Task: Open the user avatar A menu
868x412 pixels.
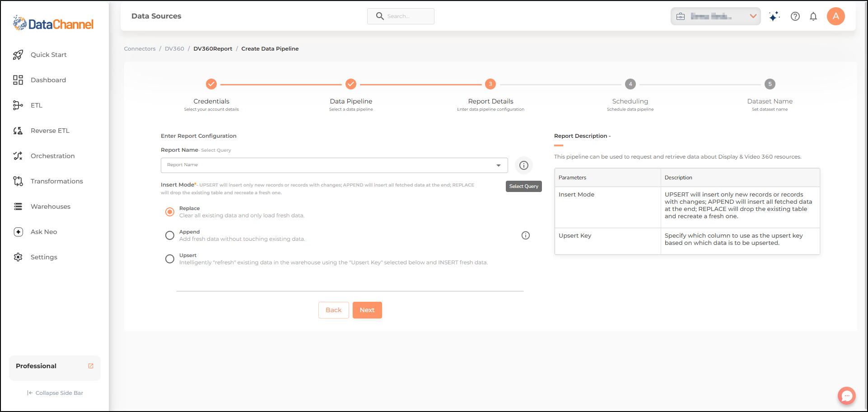Action: [836, 16]
